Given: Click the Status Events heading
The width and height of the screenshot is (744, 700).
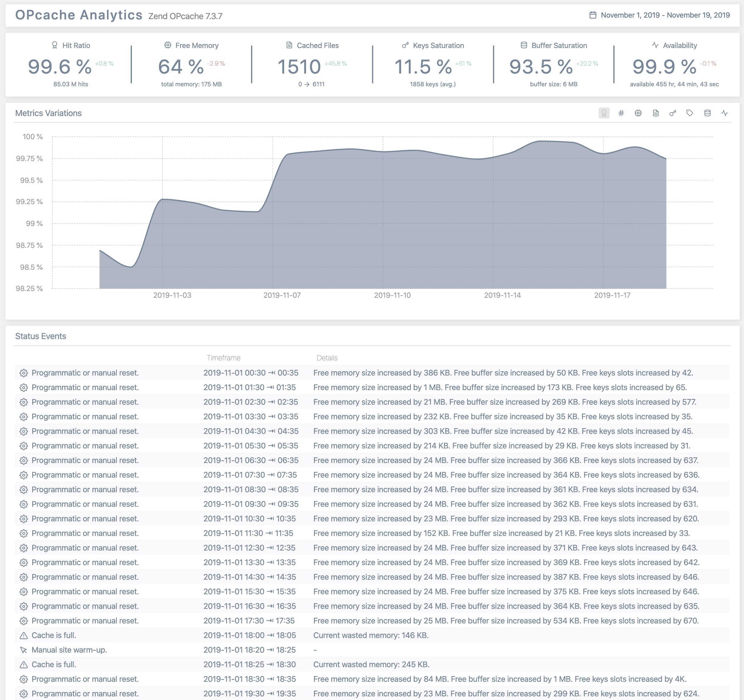Looking at the screenshot, I should (40, 336).
